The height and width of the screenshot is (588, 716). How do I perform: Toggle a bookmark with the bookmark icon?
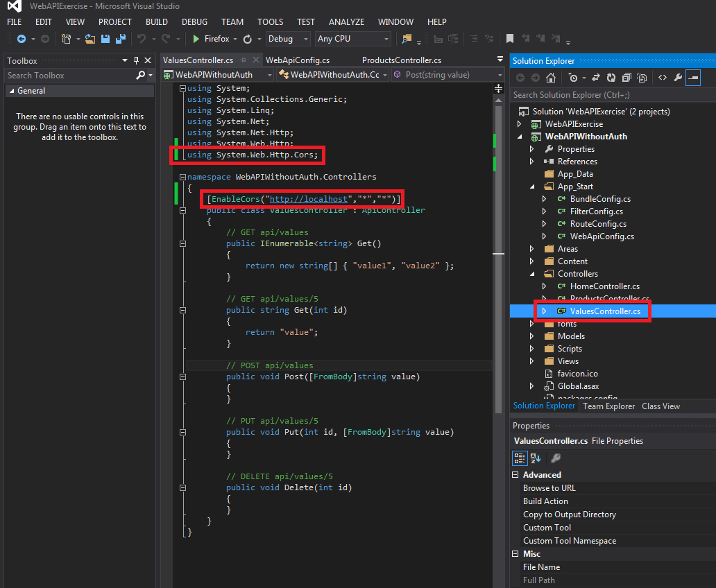[x=510, y=39]
